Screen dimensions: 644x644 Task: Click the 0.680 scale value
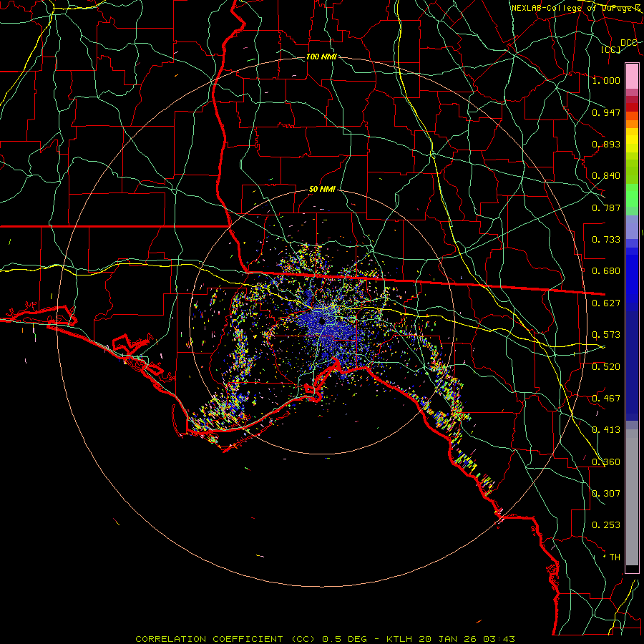606,271
